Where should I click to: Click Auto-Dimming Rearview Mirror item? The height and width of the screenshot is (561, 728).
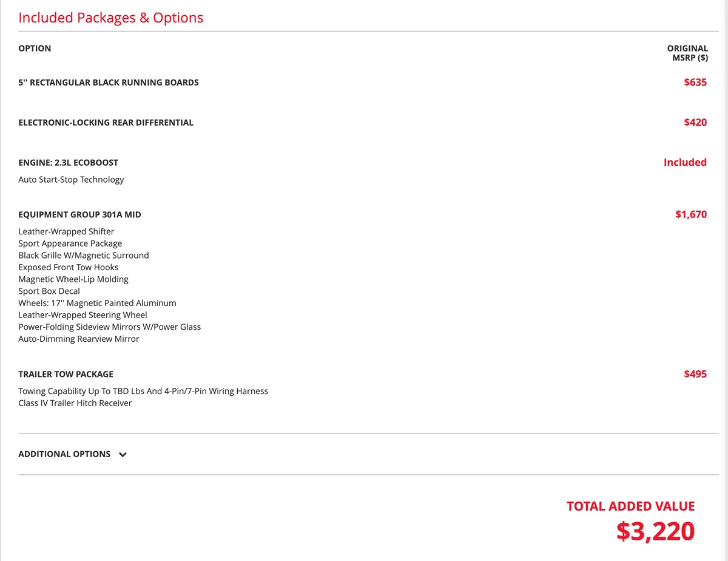click(x=79, y=339)
